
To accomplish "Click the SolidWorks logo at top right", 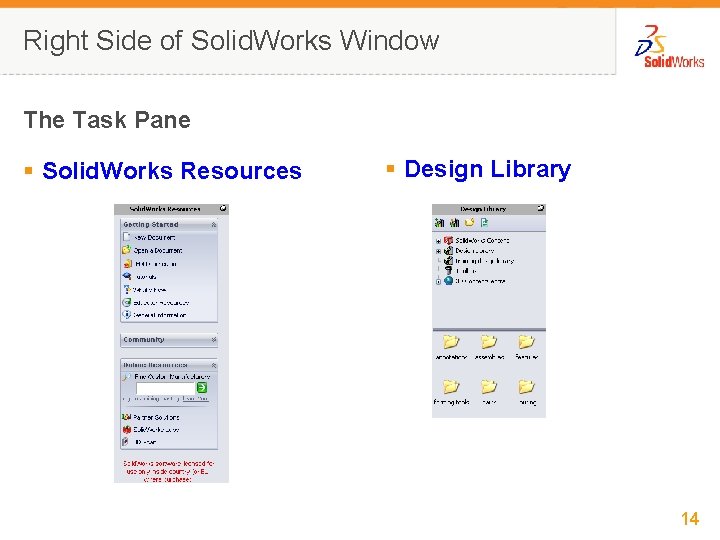I will [669, 47].
